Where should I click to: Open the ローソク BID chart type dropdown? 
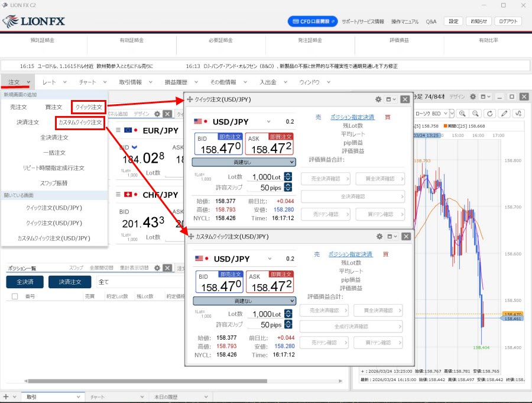(x=433, y=113)
